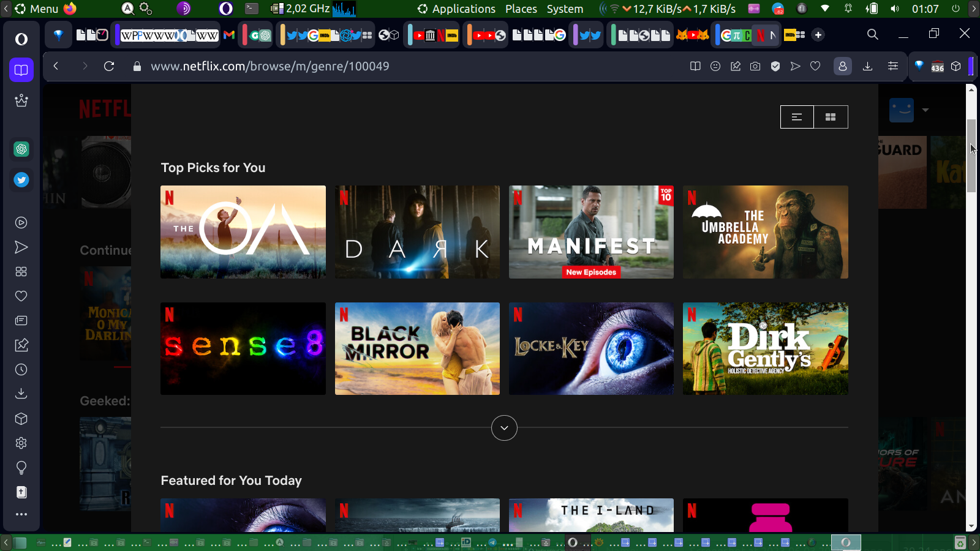Click the Netflix profile avatar
980x551 pixels.
coord(902,110)
